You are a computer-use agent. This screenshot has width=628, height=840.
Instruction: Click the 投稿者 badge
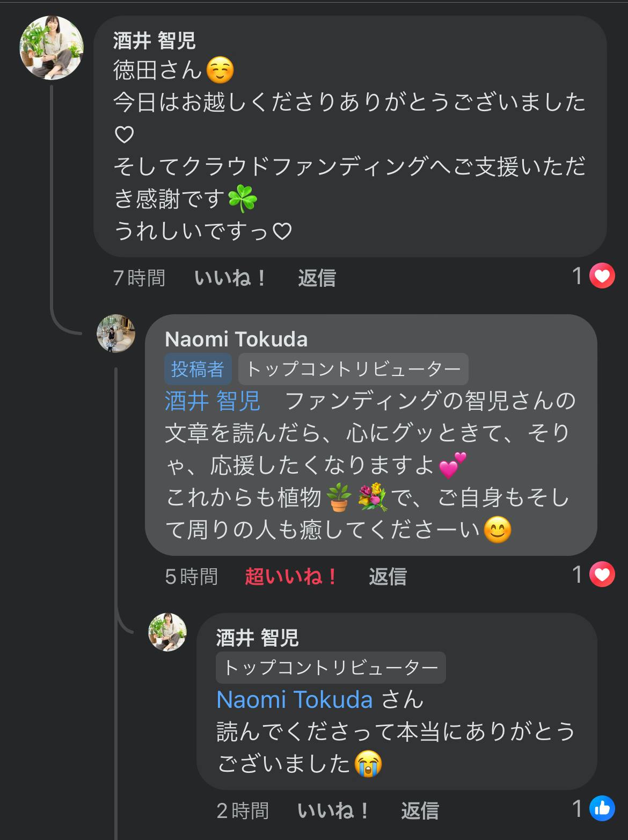click(x=197, y=369)
